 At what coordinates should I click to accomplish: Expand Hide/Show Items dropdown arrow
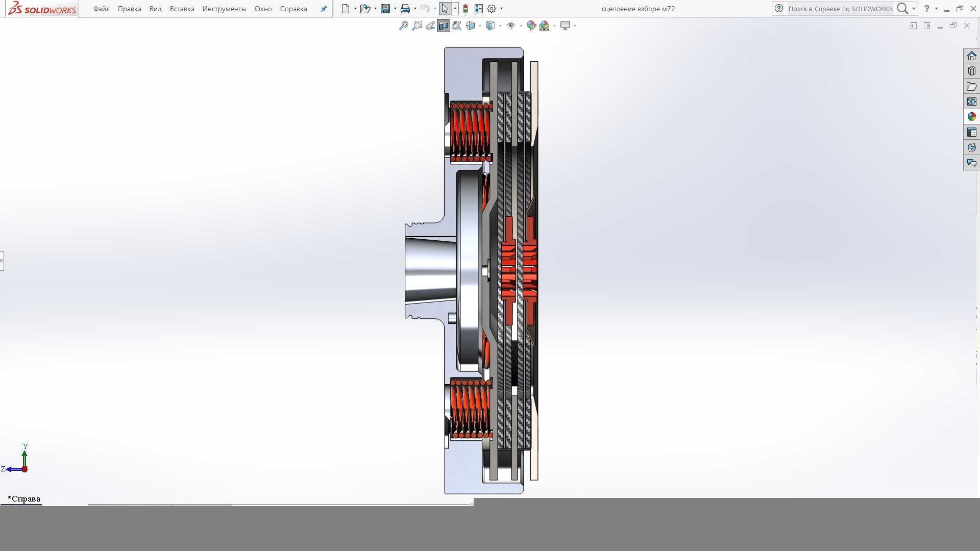pos(521,26)
